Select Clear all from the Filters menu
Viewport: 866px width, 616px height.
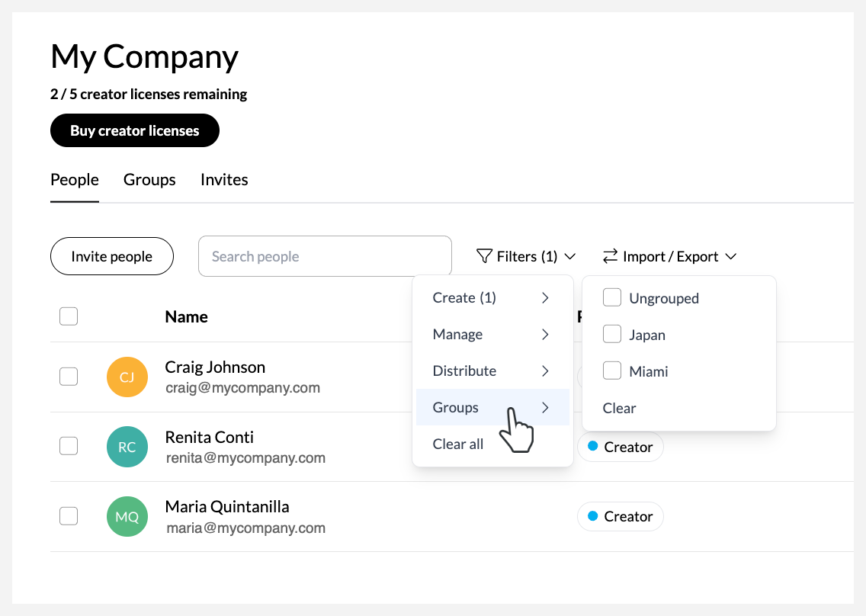[457, 444]
